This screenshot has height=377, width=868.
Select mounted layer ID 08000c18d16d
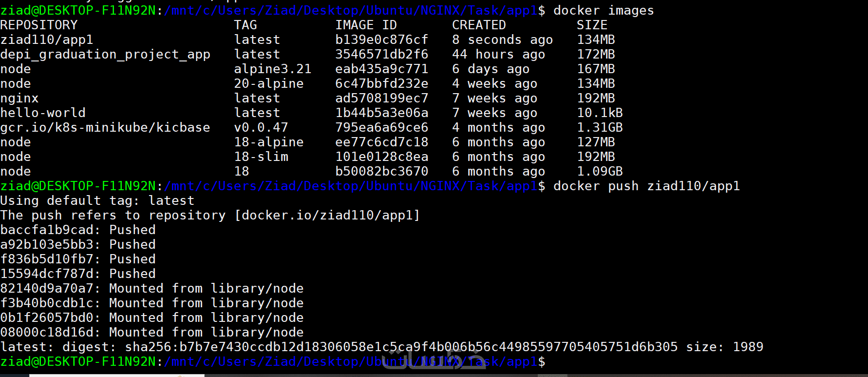pos(47,332)
